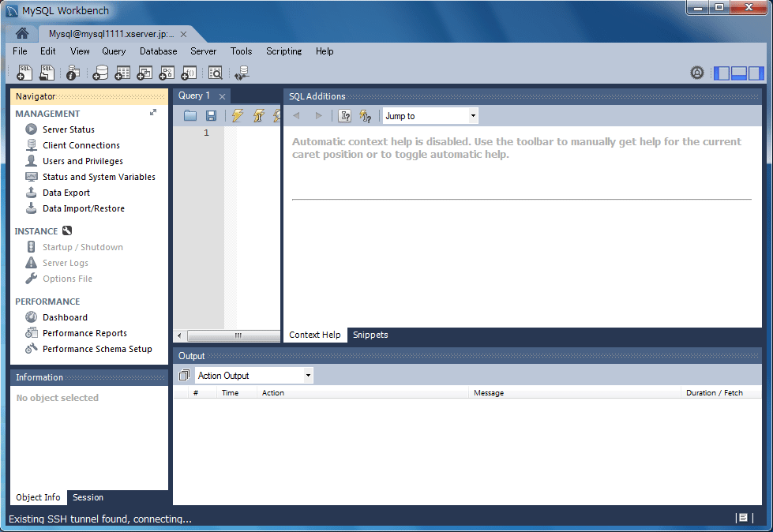The image size is (773, 532).
Task: Get context help for caret position
Action: click(x=344, y=116)
